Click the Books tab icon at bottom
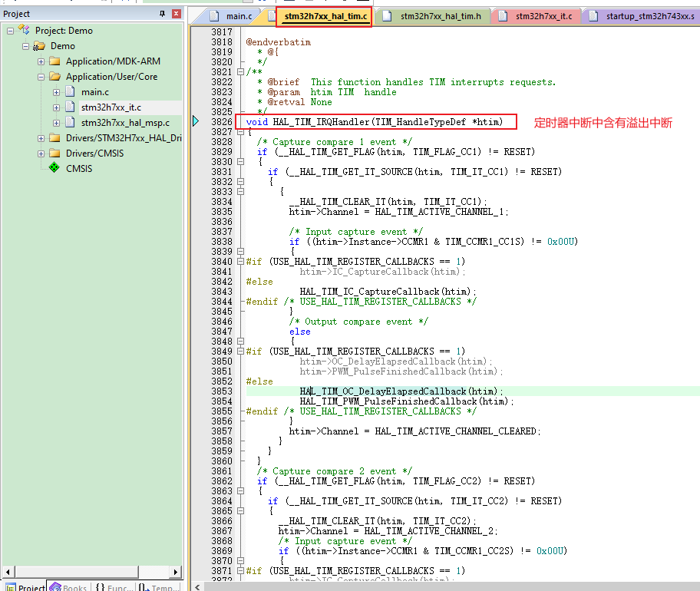This screenshot has width=700, height=591. click(55, 586)
